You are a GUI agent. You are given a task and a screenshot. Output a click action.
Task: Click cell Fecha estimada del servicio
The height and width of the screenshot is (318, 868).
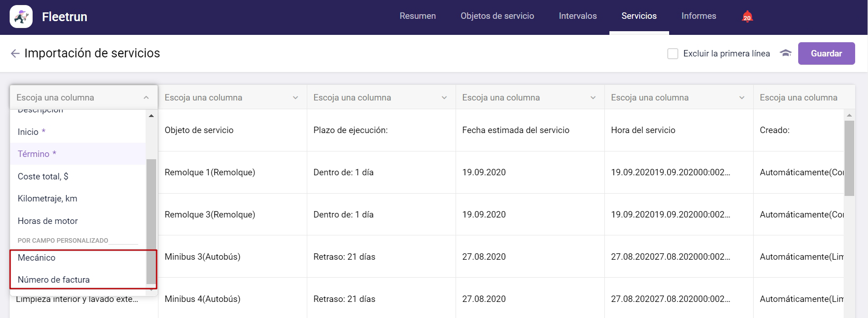530,130
